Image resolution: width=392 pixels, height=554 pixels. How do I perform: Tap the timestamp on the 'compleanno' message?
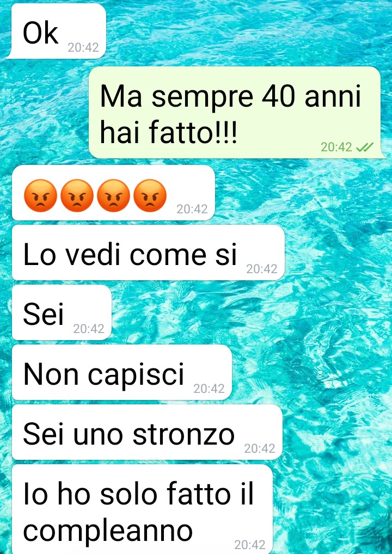pyautogui.click(x=250, y=544)
